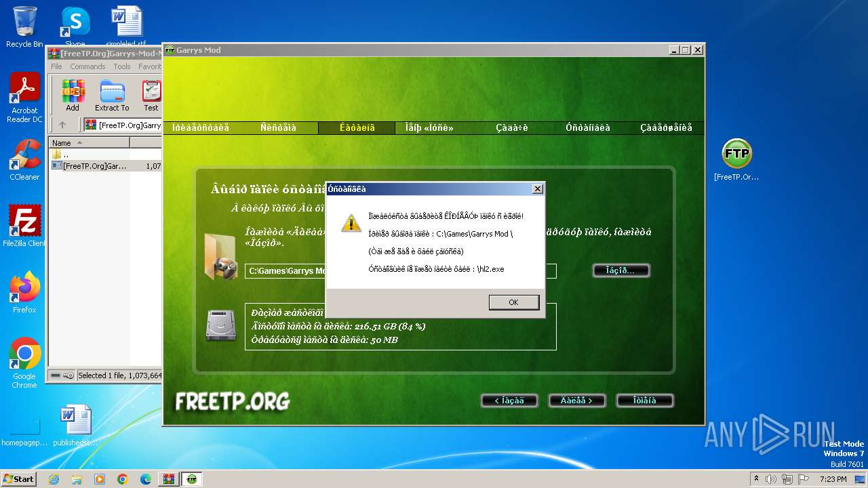Open Chrome from the taskbar

(x=123, y=479)
